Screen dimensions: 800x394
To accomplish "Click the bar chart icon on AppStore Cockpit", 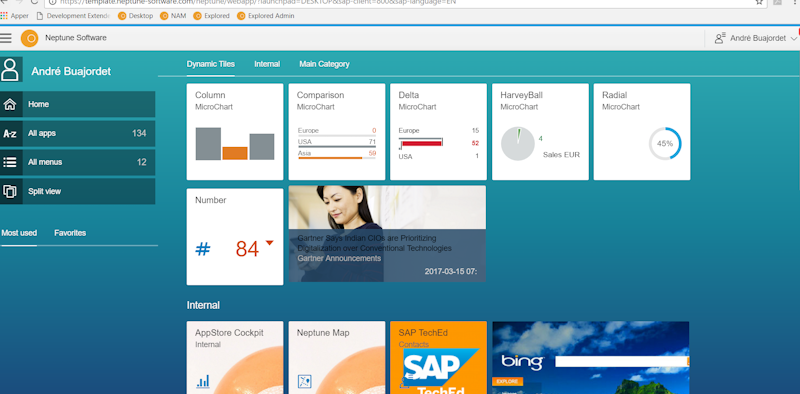I will point(203,381).
